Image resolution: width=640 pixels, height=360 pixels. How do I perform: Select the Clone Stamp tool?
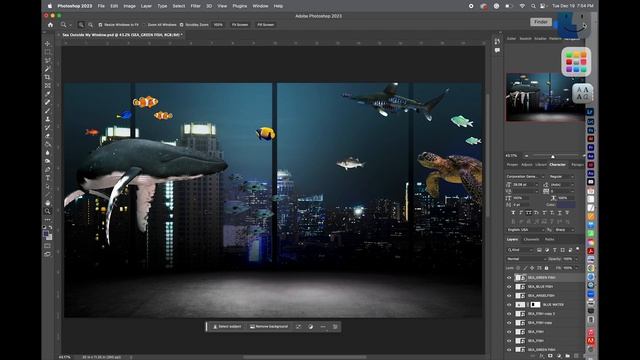tap(47, 119)
